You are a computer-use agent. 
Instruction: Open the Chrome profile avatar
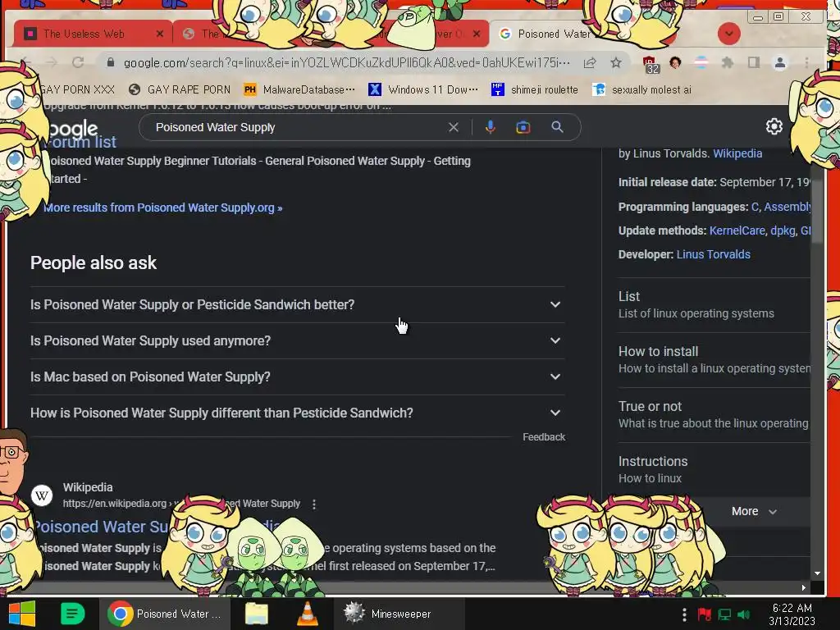point(780,62)
